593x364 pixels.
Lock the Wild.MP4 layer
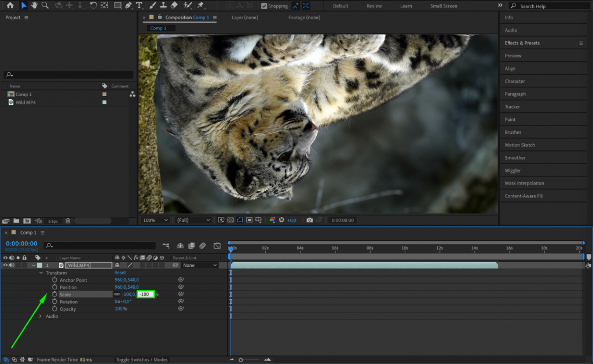click(x=24, y=265)
